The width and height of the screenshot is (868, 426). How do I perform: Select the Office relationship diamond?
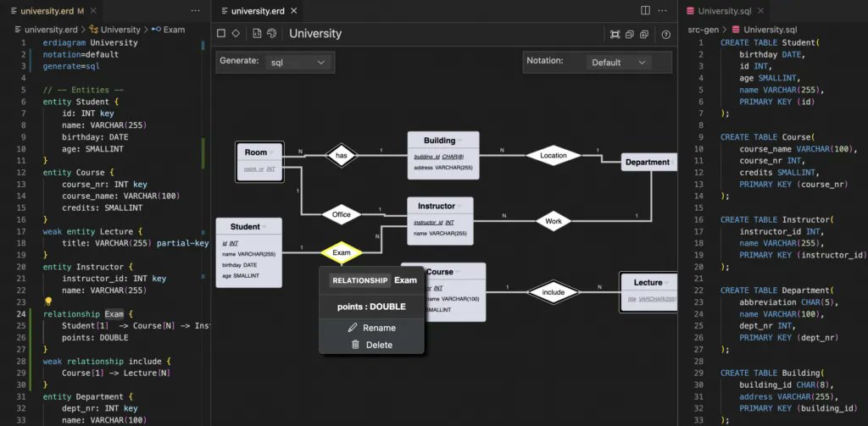[x=341, y=214]
